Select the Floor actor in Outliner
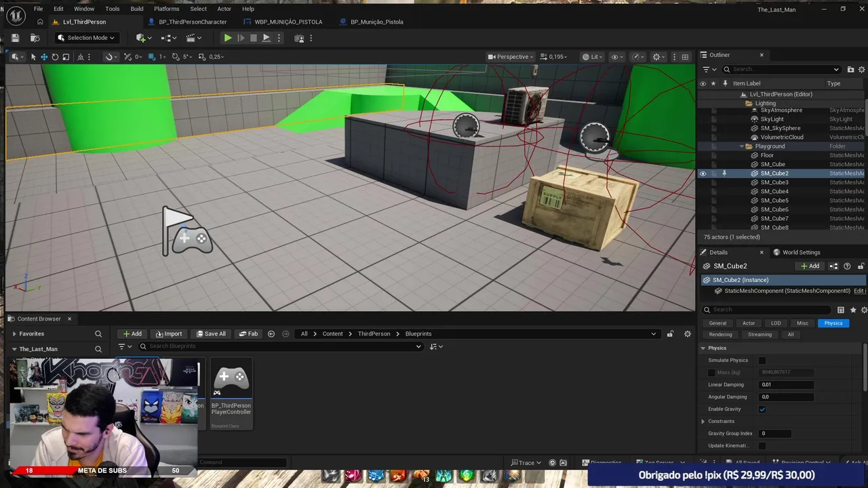Viewport: 868px width, 488px height. [767, 155]
